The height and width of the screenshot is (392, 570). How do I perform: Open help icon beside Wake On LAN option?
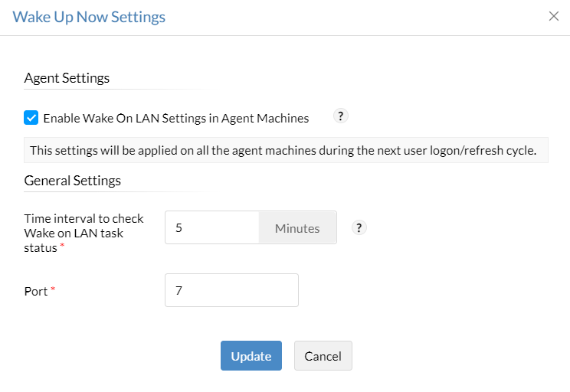(341, 116)
